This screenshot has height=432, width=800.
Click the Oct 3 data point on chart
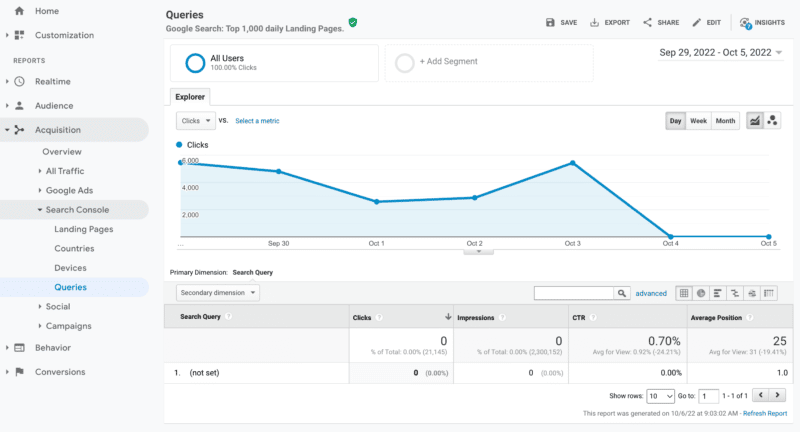[573, 163]
